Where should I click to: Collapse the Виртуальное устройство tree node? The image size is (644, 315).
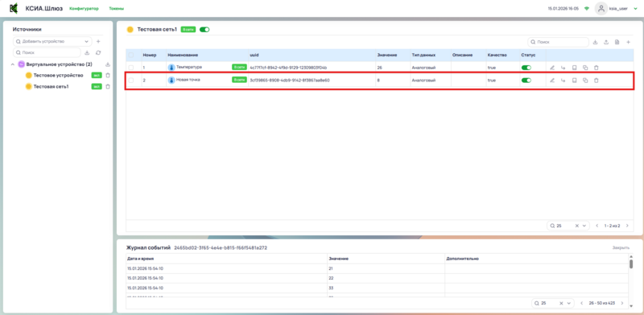coord(13,64)
